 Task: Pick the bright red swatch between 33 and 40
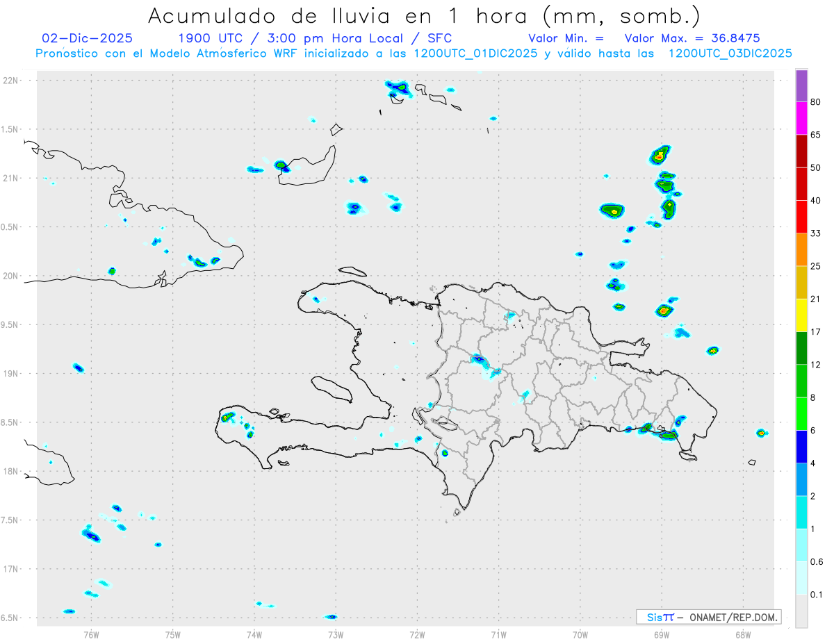pyautogui.click(x=801, y=217)
